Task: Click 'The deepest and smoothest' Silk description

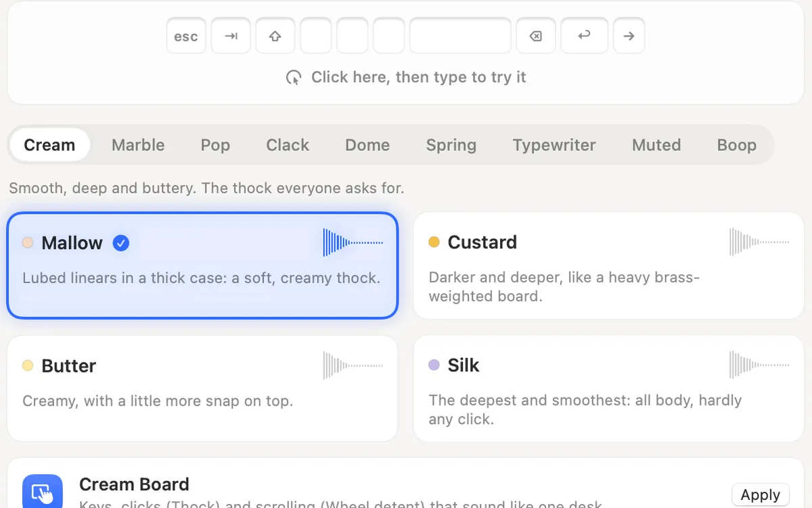Action: click(585, 409)
